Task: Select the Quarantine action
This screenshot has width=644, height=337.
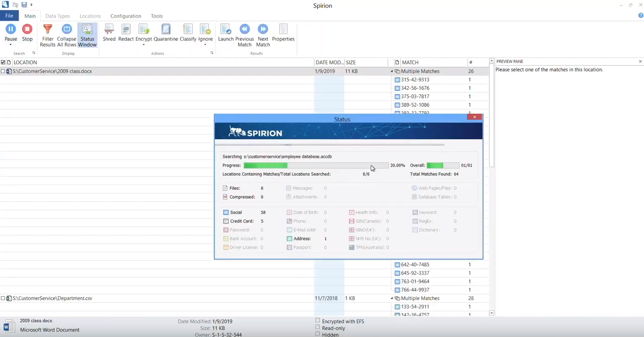Action: tap(166, 33)
